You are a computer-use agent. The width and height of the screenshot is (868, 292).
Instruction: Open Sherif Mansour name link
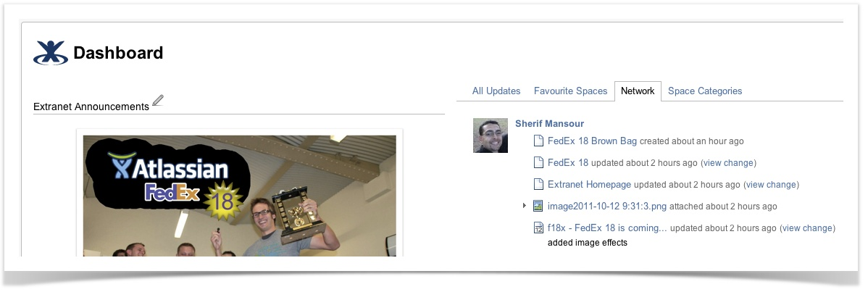pos(549,124)
